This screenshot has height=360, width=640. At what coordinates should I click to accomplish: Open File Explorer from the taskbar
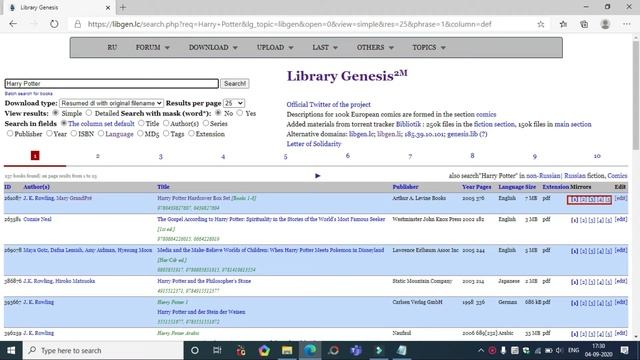coord(287,351)
